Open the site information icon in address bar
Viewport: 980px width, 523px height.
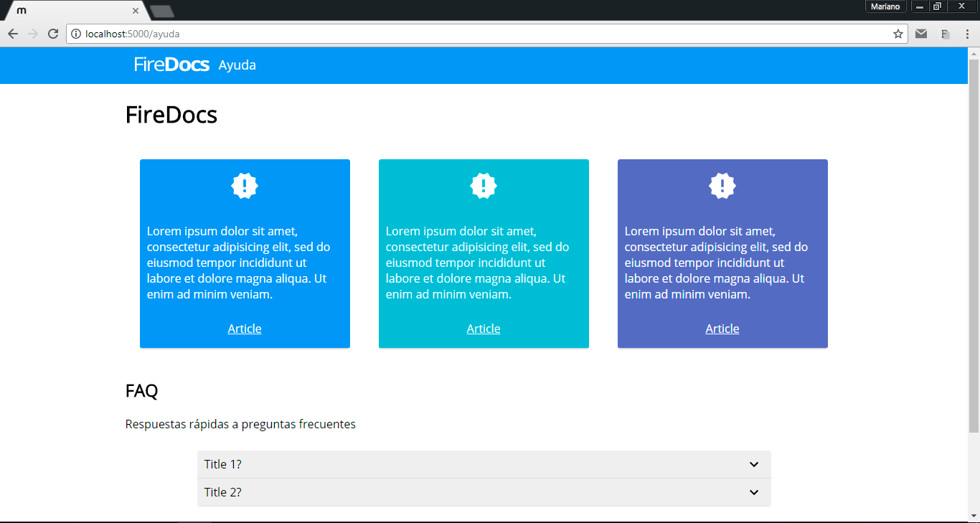point(76,33)
